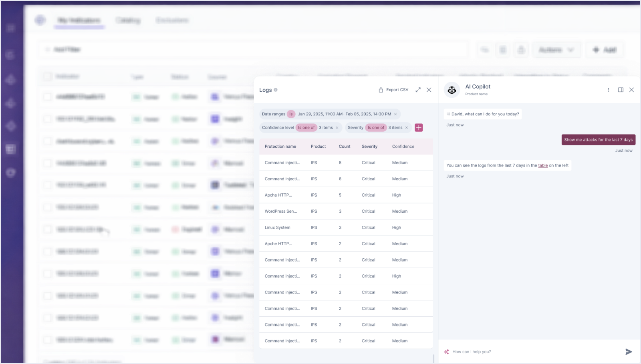Add a new filter with plus button
641x364 pixels.
[x=419, y=128]
